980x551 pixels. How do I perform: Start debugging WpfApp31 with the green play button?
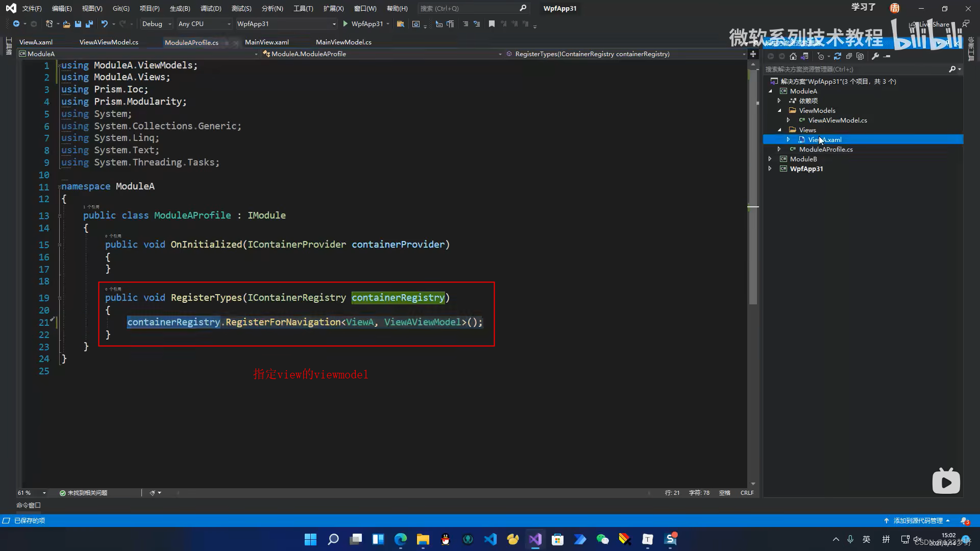pos(346,24)
